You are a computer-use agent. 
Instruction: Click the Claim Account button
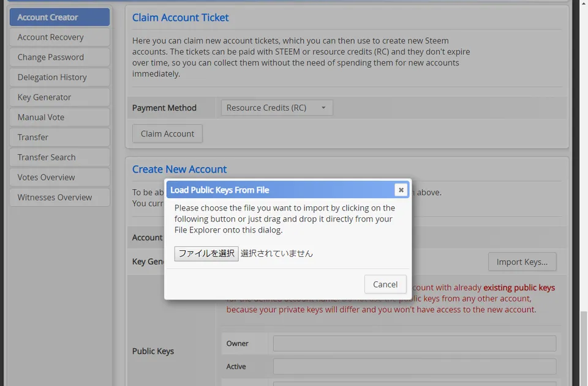(x=167, y=133)
